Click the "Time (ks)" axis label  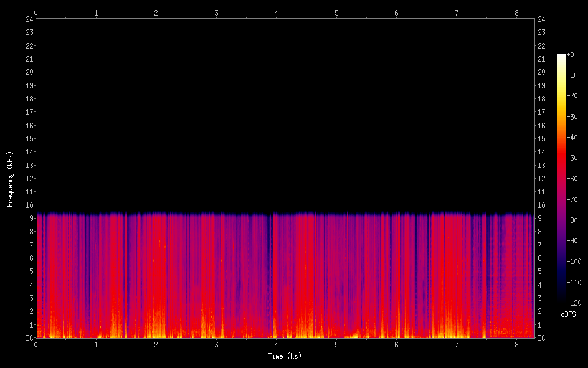click(285, 356)
